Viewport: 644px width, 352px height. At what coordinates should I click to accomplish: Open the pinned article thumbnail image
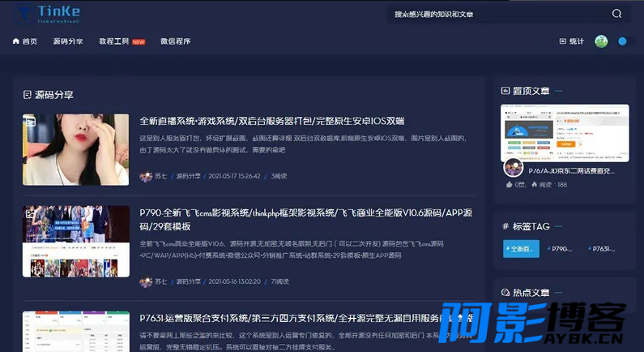565,133
